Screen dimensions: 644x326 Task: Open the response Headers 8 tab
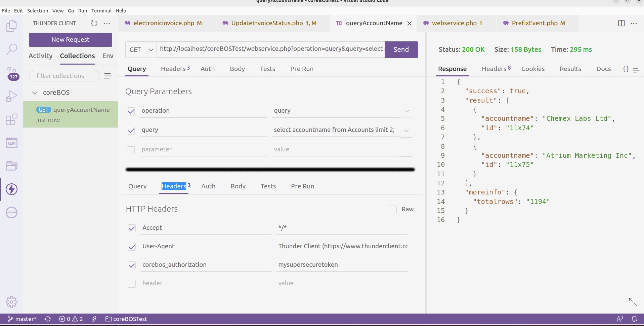point(496,69)
